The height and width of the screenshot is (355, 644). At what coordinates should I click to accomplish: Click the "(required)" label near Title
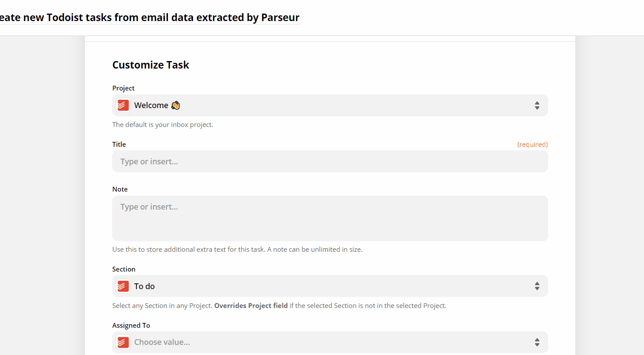point(532,144)
